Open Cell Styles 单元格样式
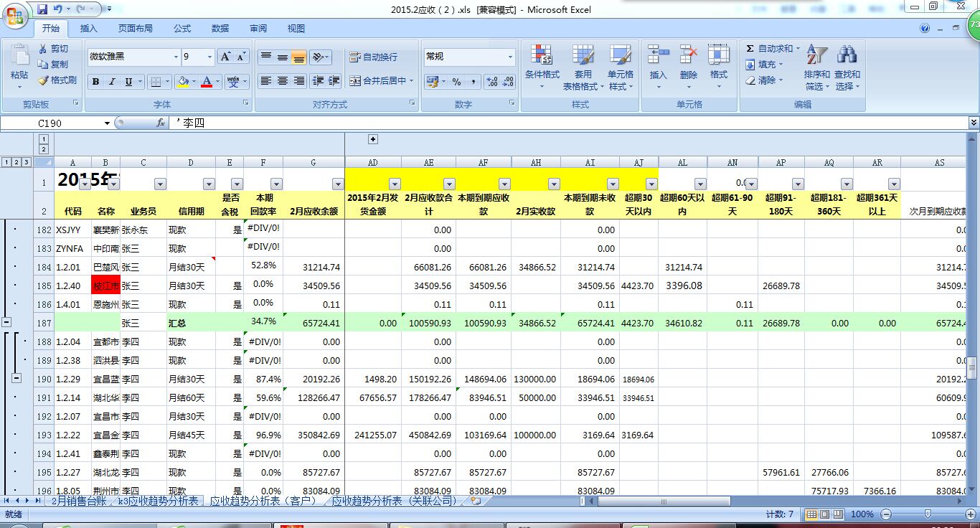980x528 pixels. coord(621,68)
